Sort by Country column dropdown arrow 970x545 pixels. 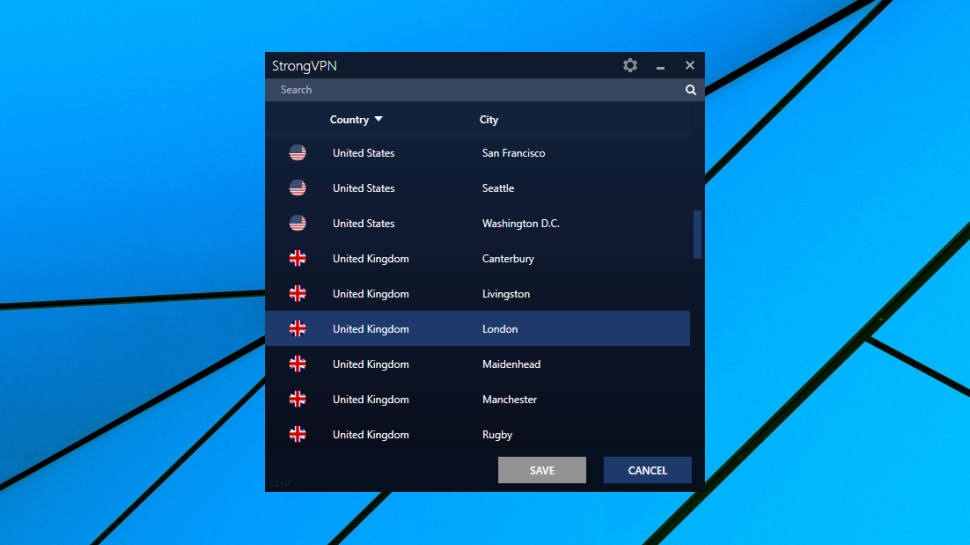379,119
